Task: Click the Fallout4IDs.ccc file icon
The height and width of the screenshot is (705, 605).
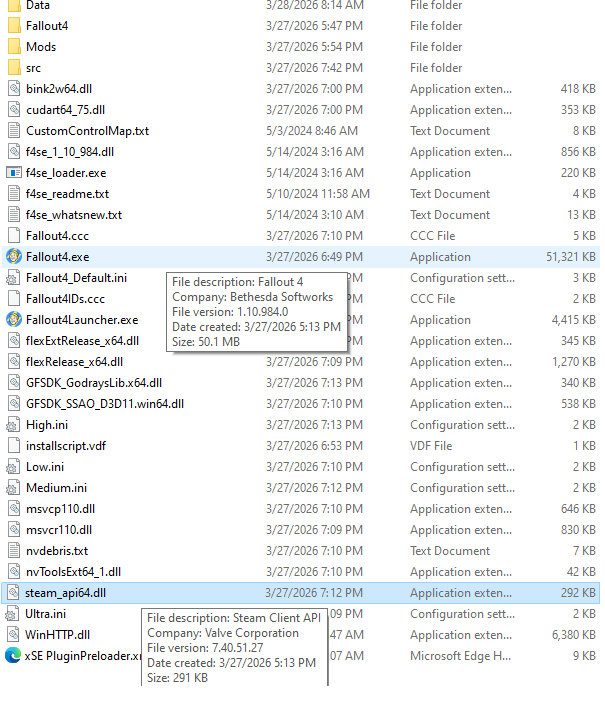Action: pyautogui.click(x=14, y=299)
